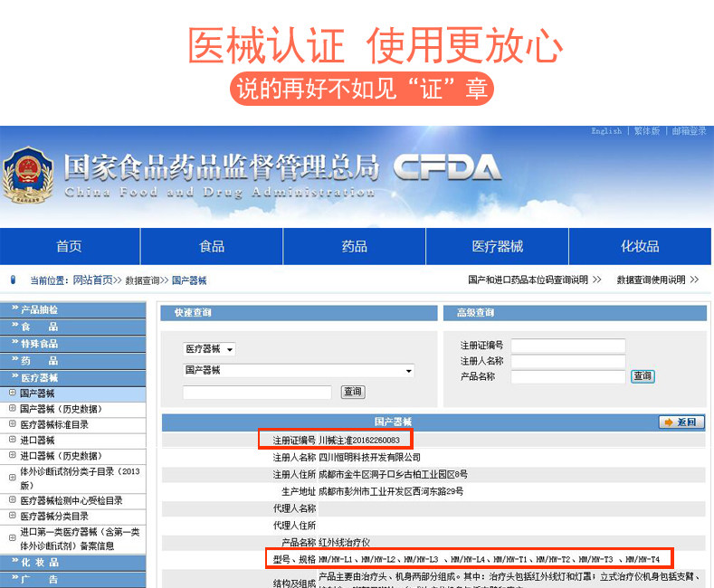Expand the 广告 sidebar section

[73, 579]
